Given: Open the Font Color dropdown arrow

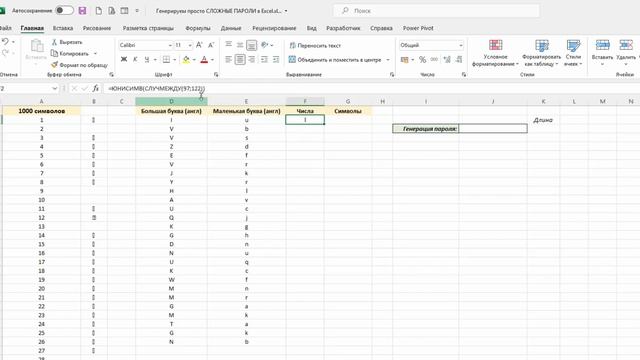Looking at the screenshot, I should click(x=212, y=60).
